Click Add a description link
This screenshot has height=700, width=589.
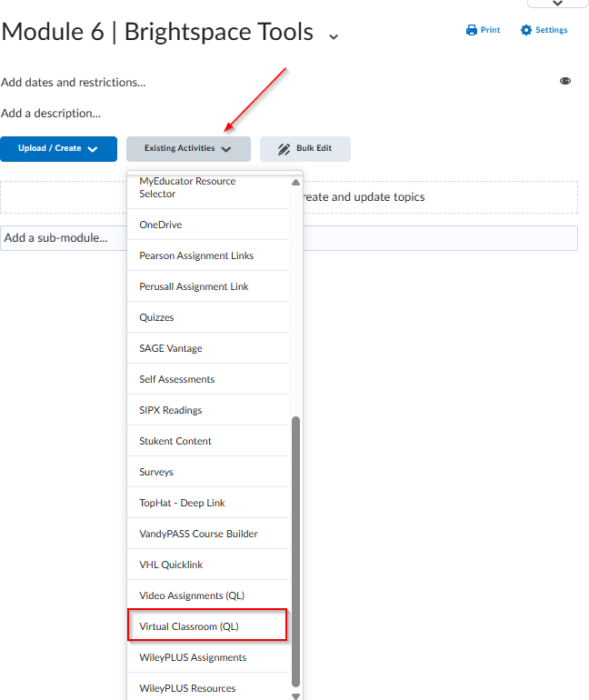[x=51, y=114]
